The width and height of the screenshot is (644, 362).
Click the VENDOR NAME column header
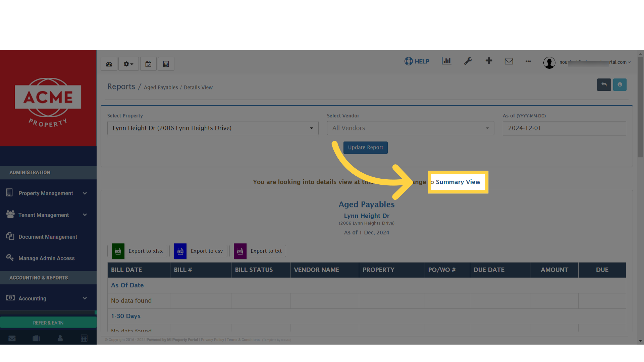(324, 270)
